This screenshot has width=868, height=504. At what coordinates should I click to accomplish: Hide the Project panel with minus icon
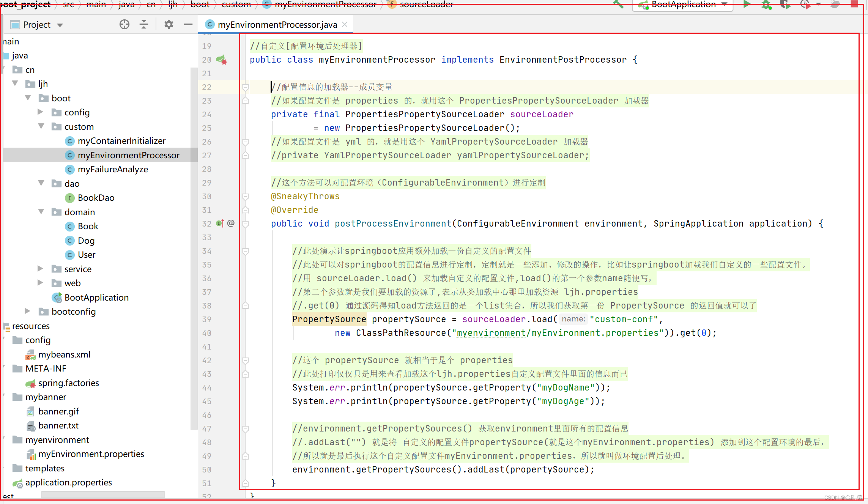point(188,25)
